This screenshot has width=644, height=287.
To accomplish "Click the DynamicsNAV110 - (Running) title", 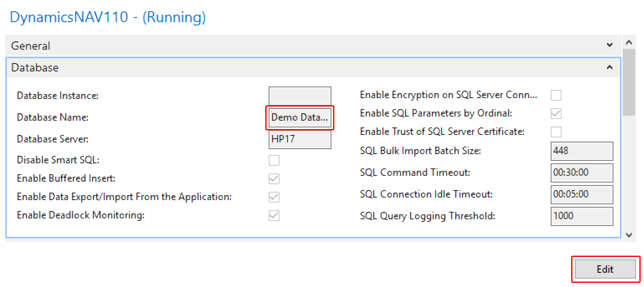I will click(x=108, y=18).
